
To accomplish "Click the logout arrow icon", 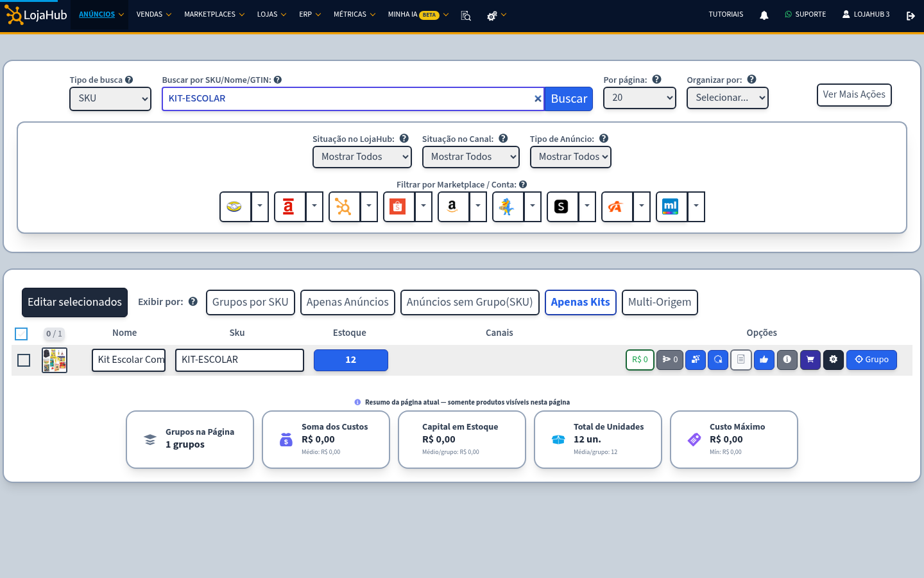I will point(911,15).
